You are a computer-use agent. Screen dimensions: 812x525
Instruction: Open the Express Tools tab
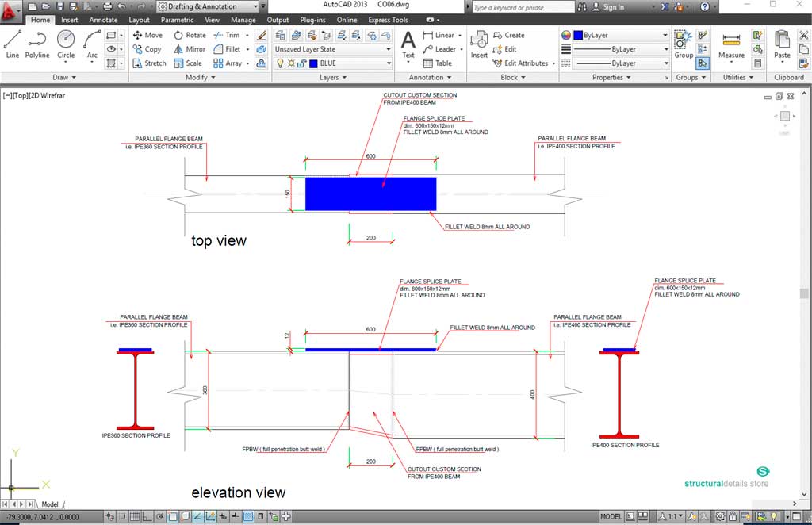click(x=389, y=20)
